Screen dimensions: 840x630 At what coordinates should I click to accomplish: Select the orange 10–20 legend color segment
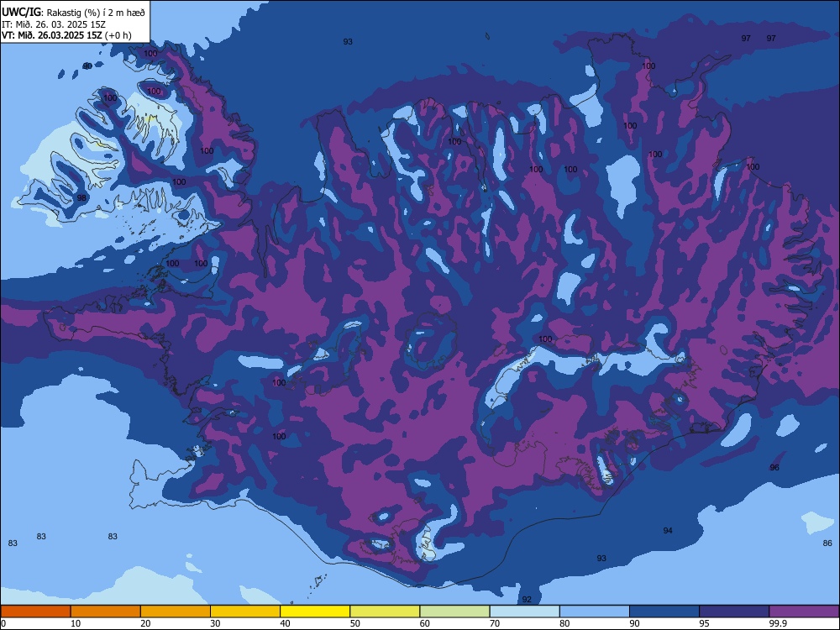[106, 612]
